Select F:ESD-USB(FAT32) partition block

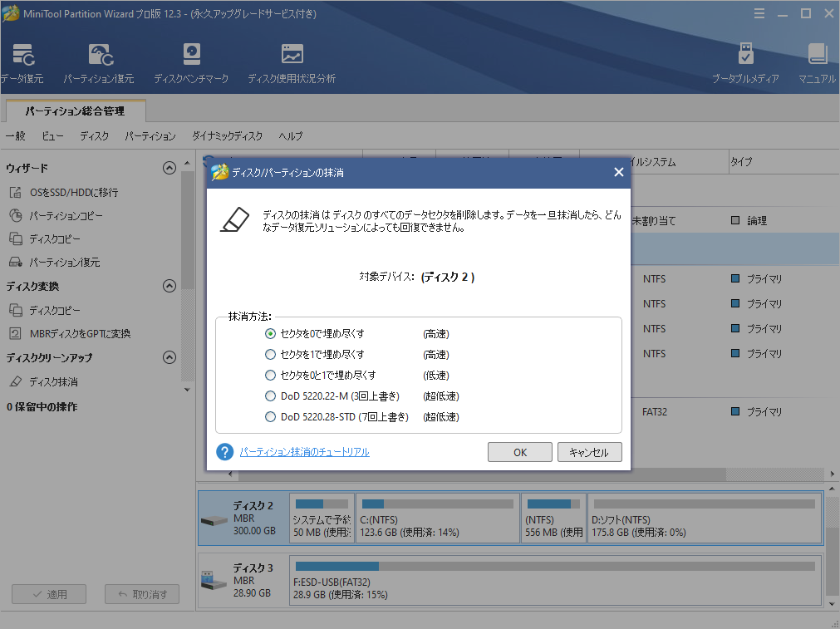555,580
